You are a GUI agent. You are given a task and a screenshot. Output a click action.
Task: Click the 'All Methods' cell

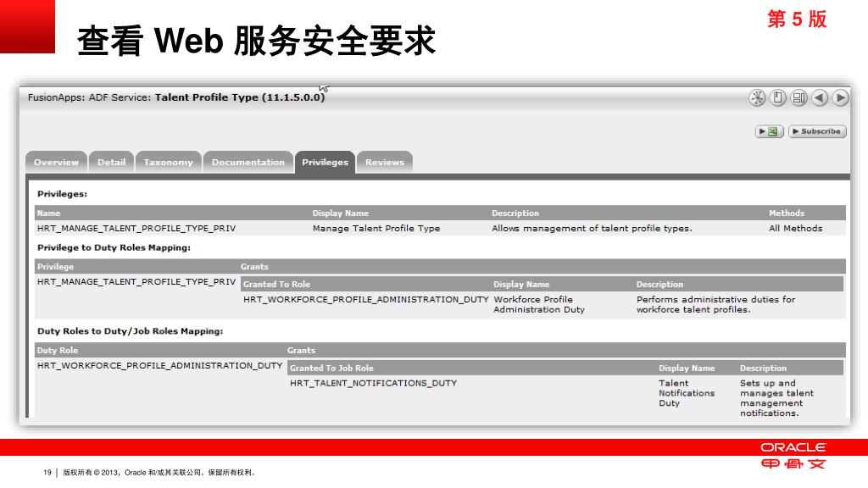(795, 228)
